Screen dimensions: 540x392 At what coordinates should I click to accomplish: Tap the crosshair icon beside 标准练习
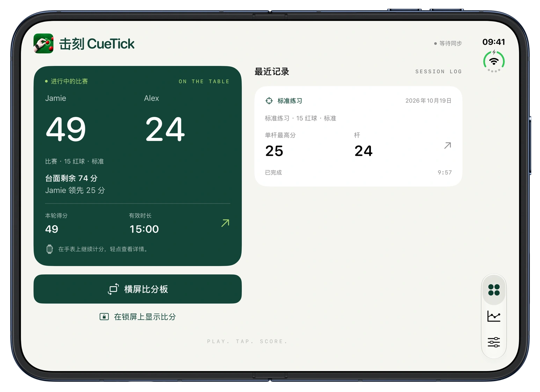pyautogui.click(x=269, y=101)
